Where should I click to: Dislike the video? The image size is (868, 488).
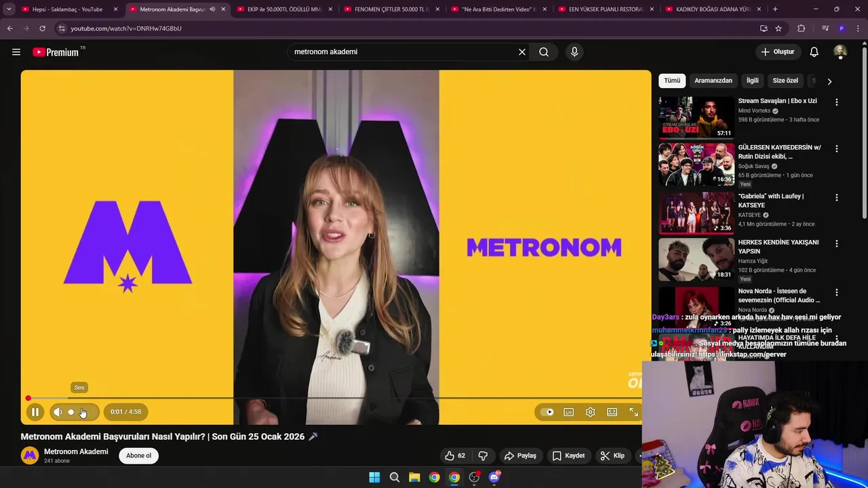483,455
